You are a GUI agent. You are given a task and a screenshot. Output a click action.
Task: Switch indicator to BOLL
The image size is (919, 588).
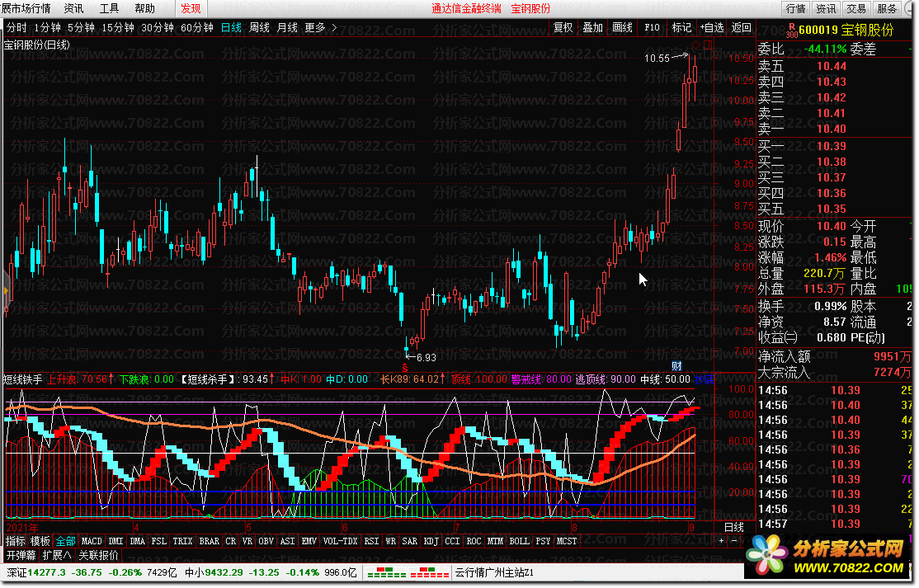[519, 541]
